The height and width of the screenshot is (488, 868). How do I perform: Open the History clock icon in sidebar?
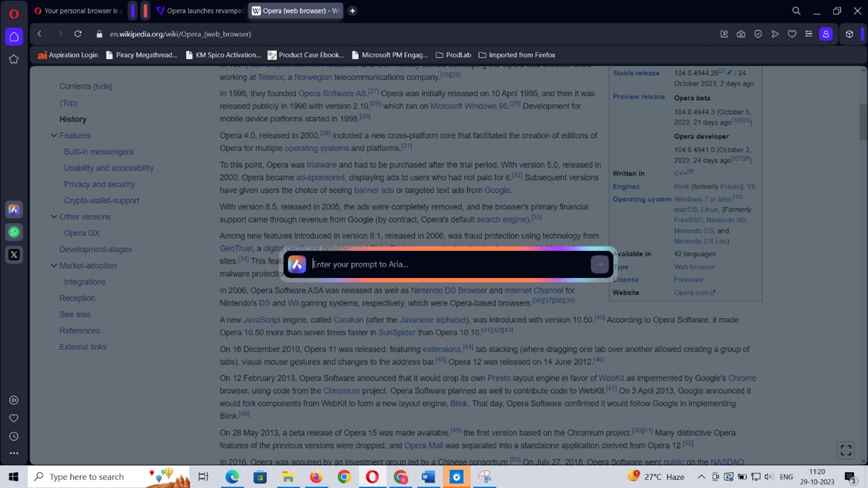(14, 436)
